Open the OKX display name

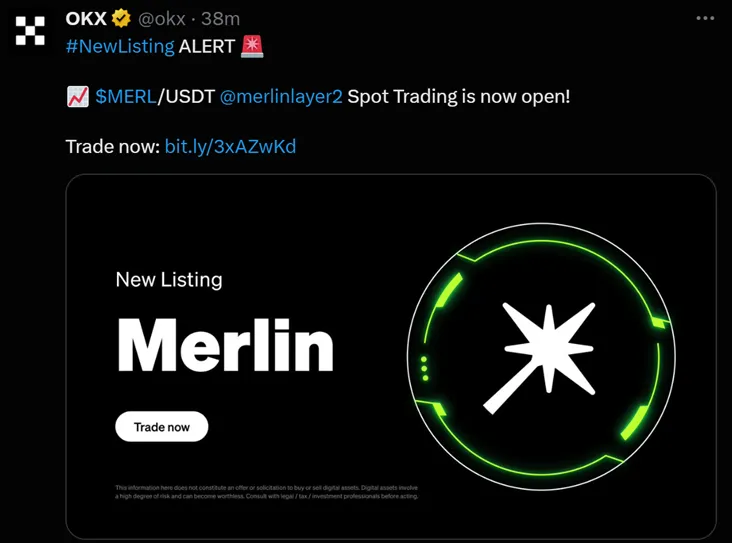click(86, 19)
